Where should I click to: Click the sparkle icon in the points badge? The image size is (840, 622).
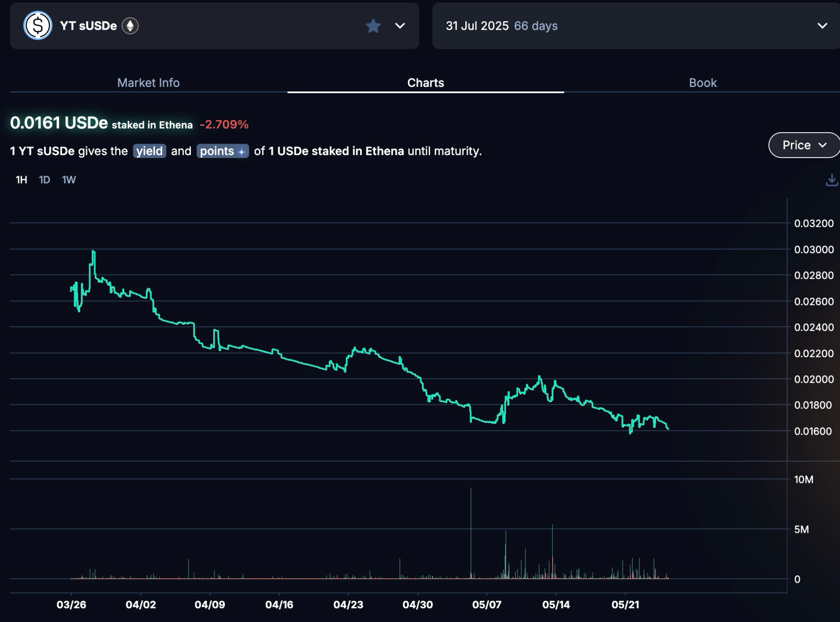pyautogui.click(x=241, y=152)
